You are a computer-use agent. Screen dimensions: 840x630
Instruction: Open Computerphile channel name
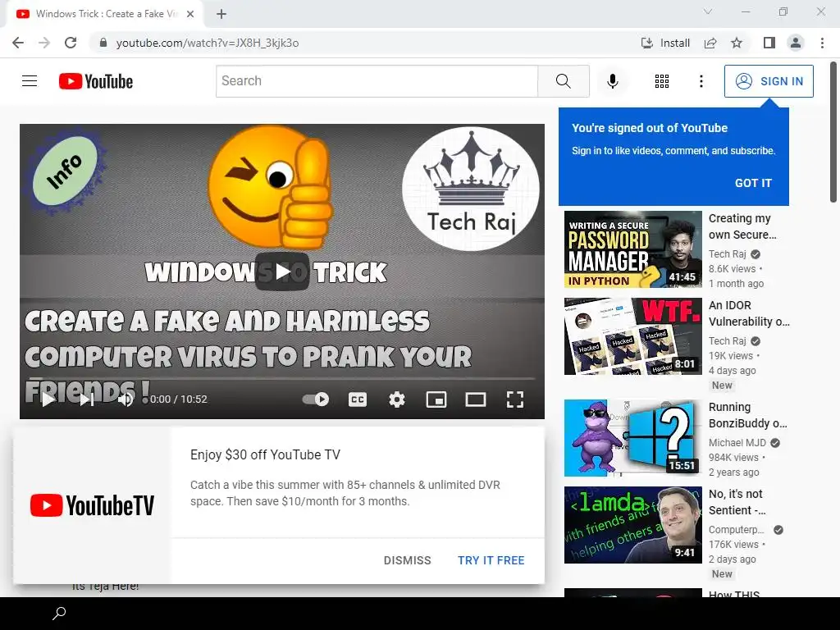pos(736,529)
